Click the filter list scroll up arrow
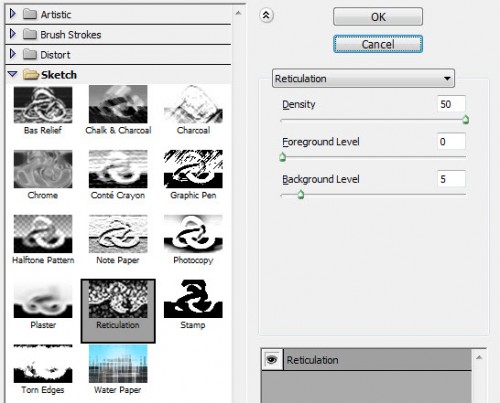 coord(238,13)
